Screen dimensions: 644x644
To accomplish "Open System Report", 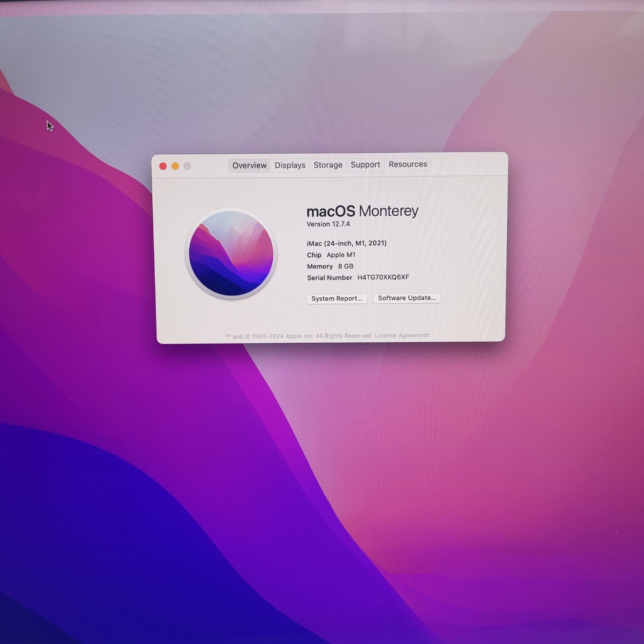I will [337, 299].
